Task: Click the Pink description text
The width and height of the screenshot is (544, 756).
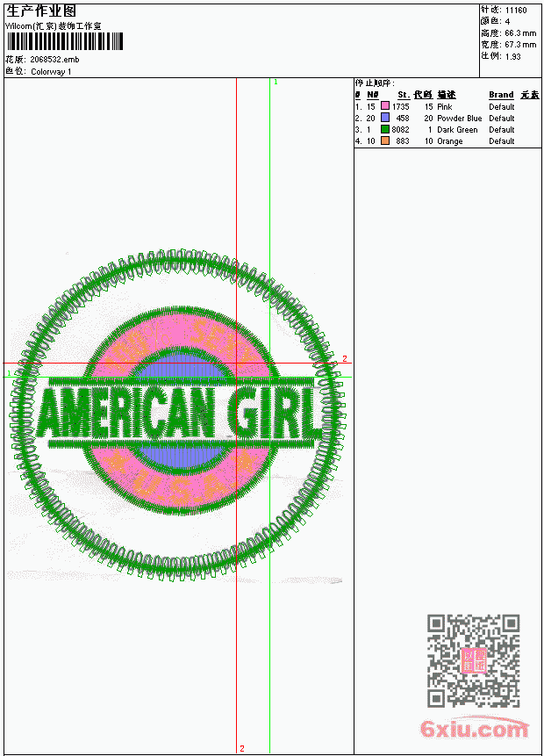Action: click(x=445, y=106)
